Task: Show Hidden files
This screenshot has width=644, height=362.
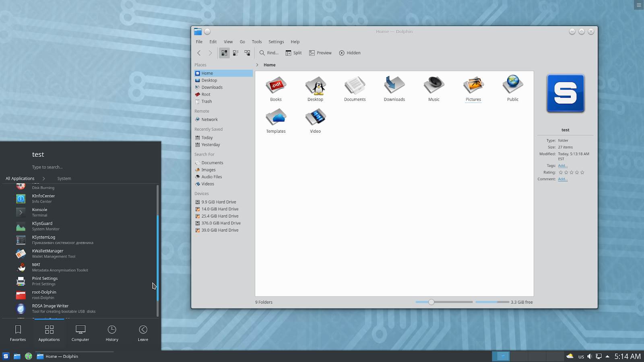Action: click(x=349, y=53)
